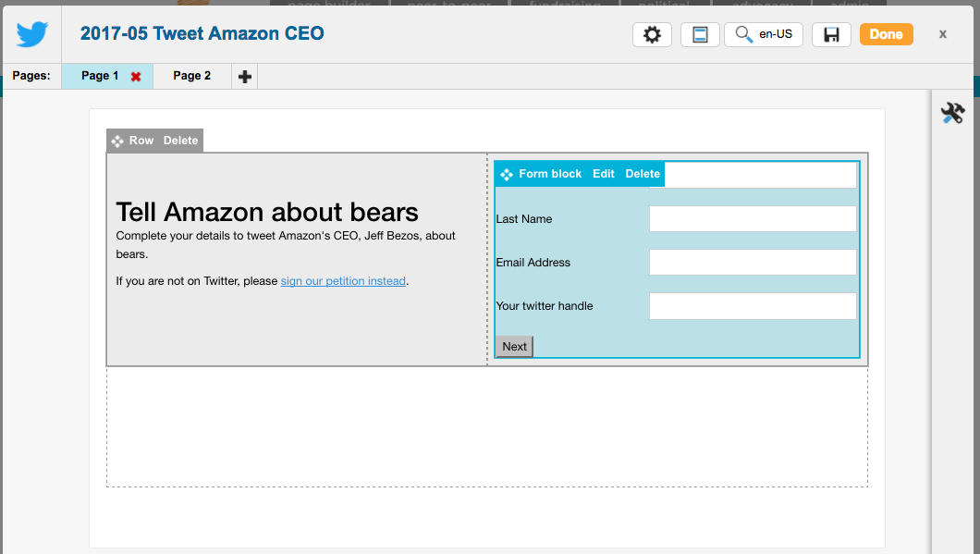Click the Twitter bird logo
This screenshot has height=554, width=980.
31,34
